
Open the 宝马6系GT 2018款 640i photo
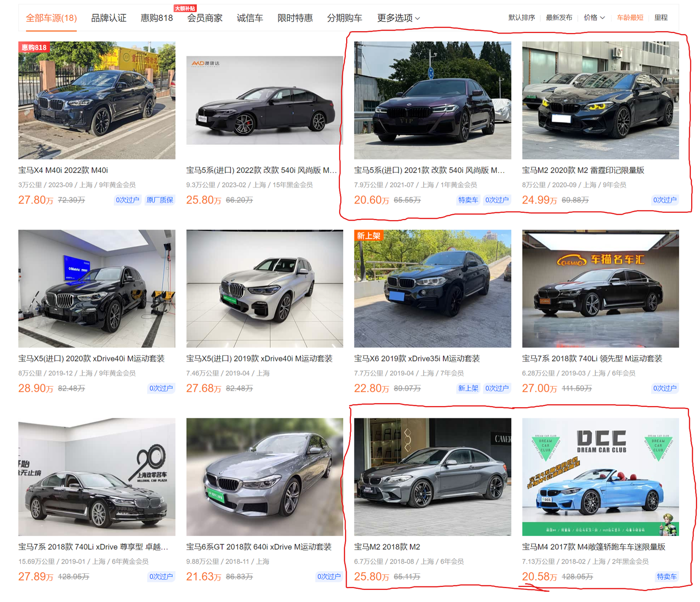(264, 477)
